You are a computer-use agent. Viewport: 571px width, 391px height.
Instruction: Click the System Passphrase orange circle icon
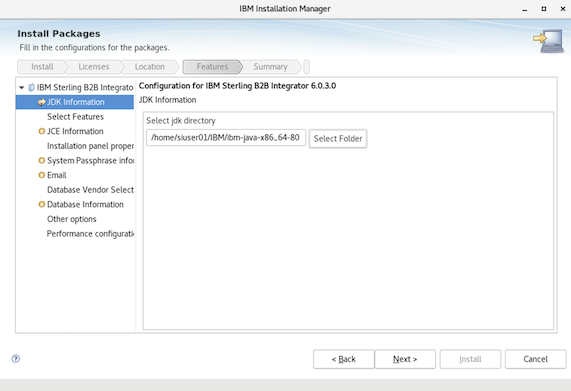coord(42,160)
